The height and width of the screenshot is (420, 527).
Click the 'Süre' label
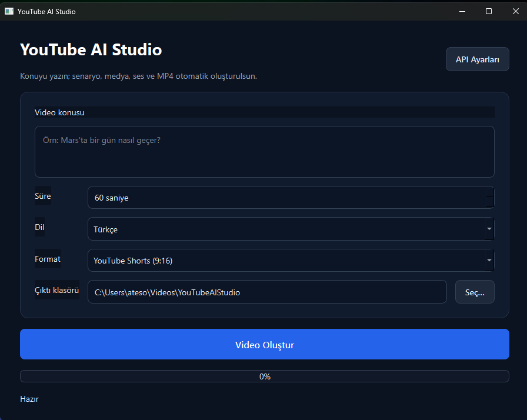(x=43, y=196)
